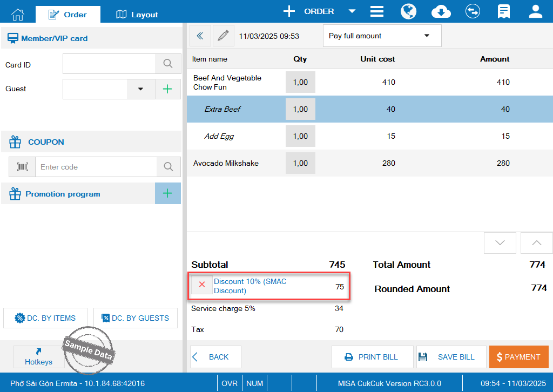
Task: Click the pencil edit icon
Action: pos(223,36)
